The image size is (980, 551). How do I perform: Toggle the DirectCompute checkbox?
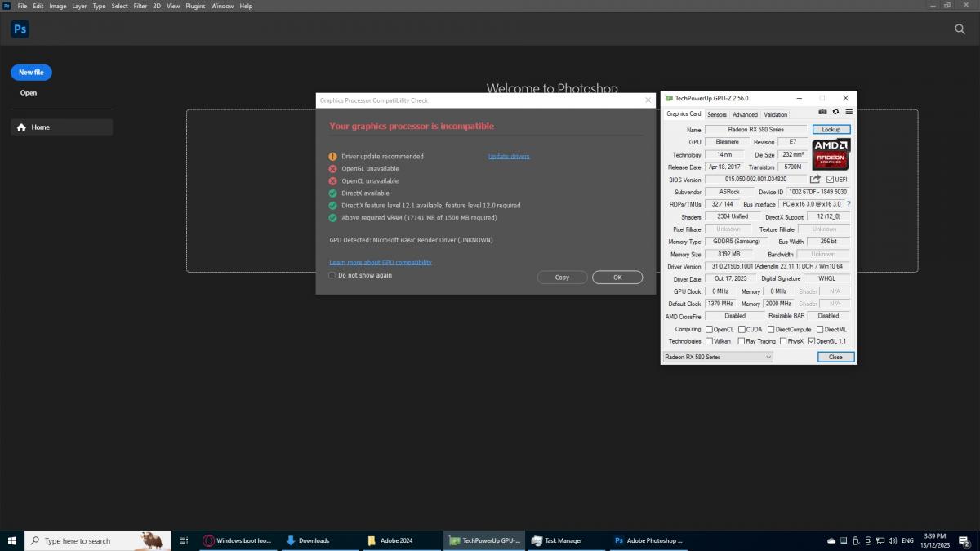[771, 329]
